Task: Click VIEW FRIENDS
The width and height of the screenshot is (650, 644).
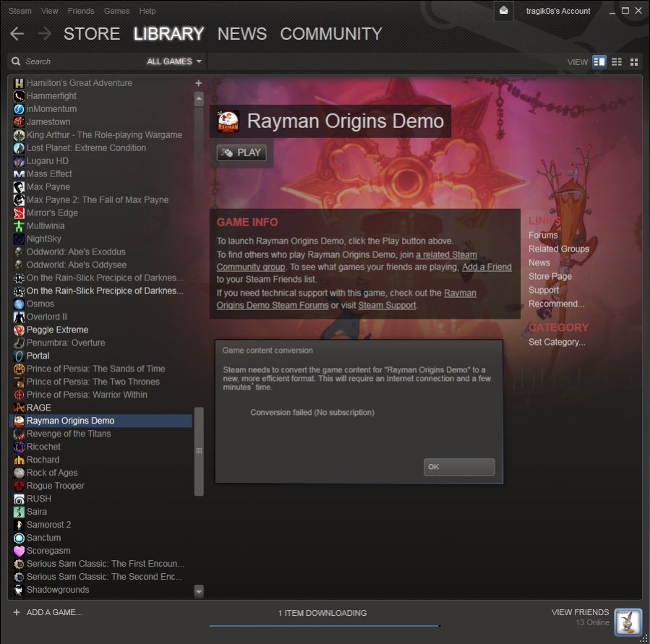Action: click(x=580, y=612)
